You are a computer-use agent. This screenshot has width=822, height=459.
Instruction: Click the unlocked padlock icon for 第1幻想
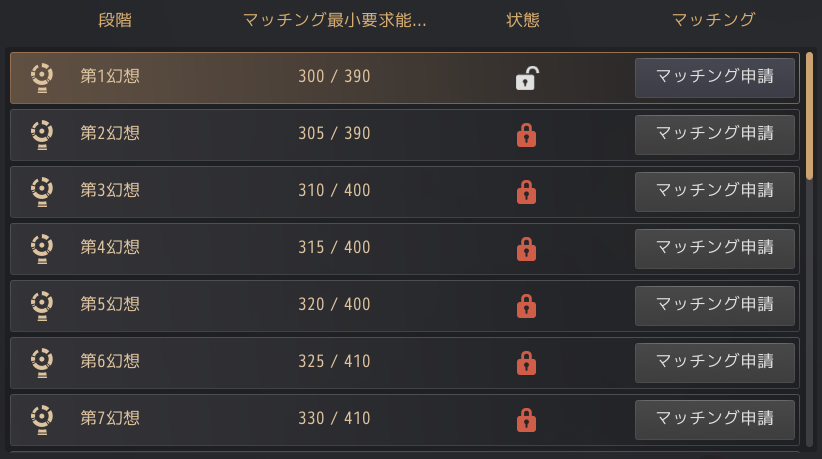[x=525, y=78]
